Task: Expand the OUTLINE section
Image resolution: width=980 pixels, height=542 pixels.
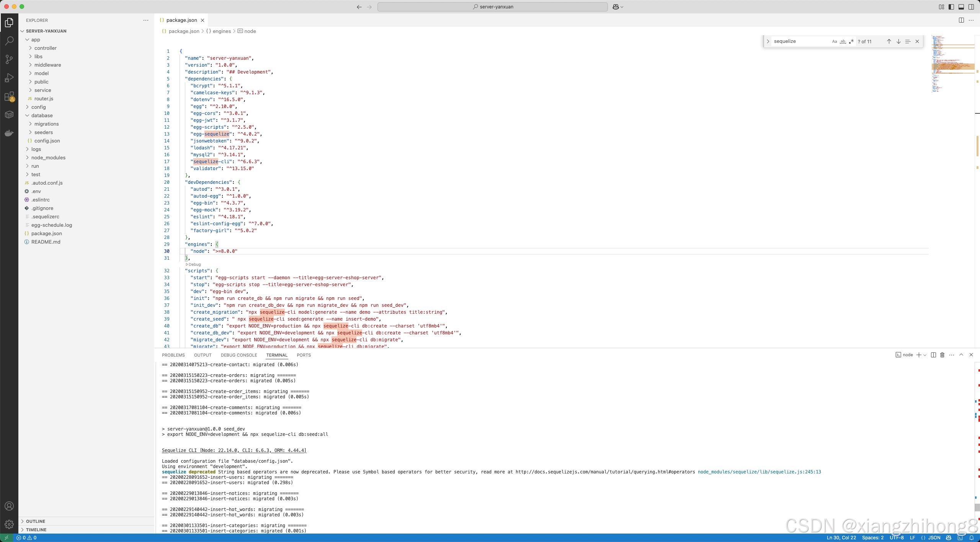Action: click(36, 521)
